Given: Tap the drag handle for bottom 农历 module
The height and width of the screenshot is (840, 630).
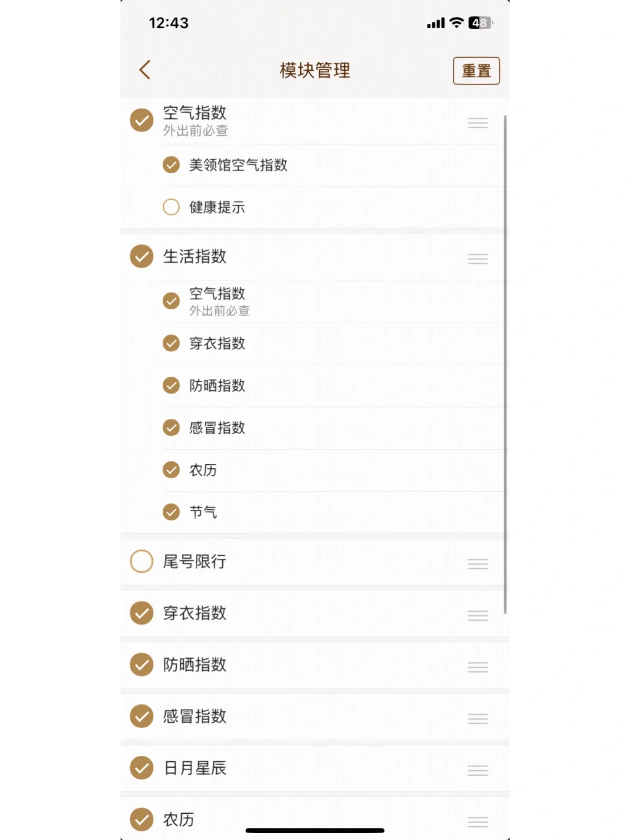Looking at the screenshot, I should pos(477,822).
